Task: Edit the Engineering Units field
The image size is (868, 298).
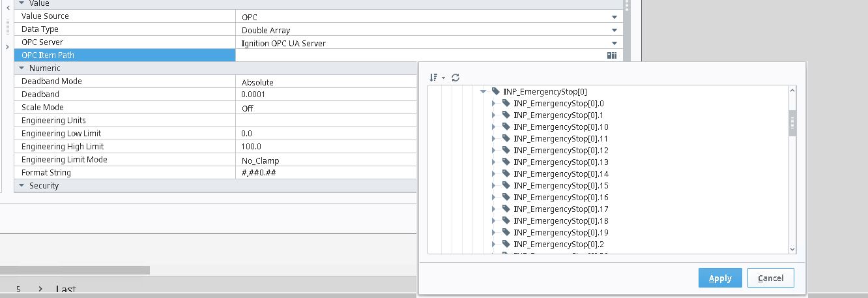Action: (326, 121)
